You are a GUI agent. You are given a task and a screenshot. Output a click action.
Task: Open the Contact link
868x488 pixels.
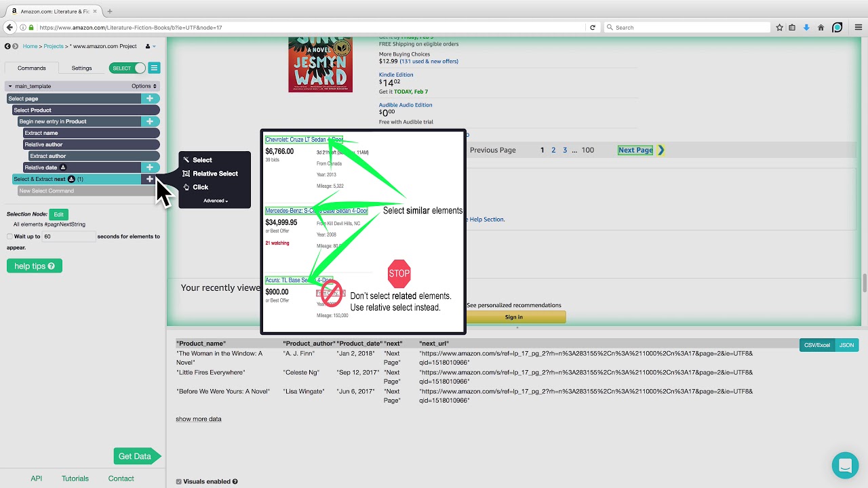(121, 479)
